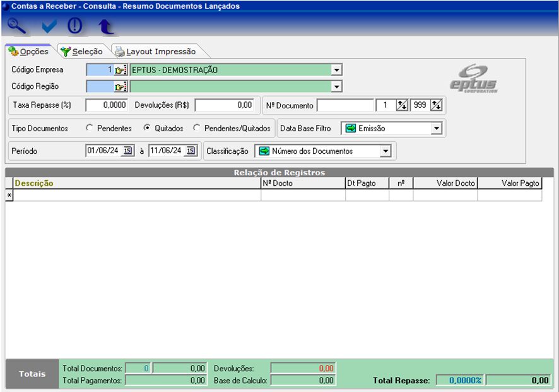Switch to the Seleção tab
Viewport: 559px width, 392px height.
[82, 52]
